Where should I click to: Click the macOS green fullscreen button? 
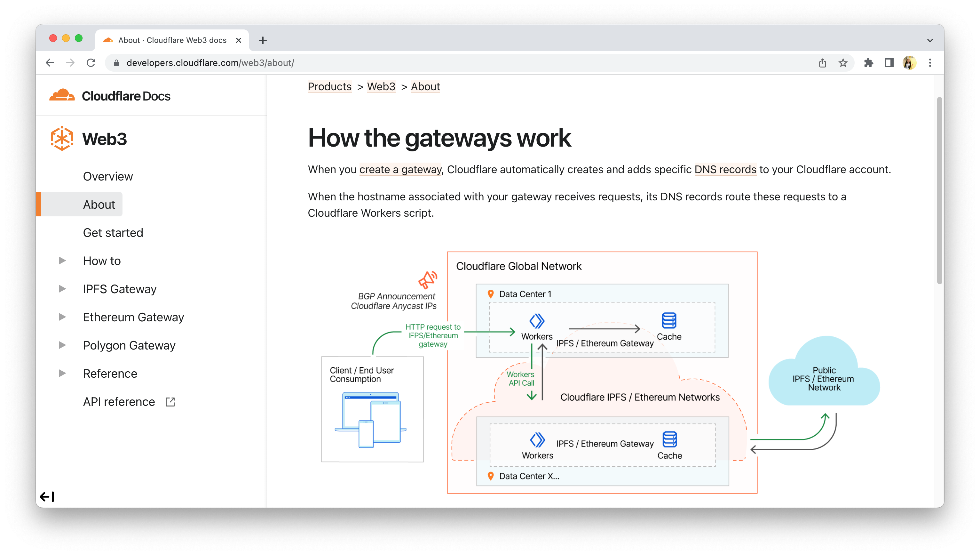pos(78,38)
